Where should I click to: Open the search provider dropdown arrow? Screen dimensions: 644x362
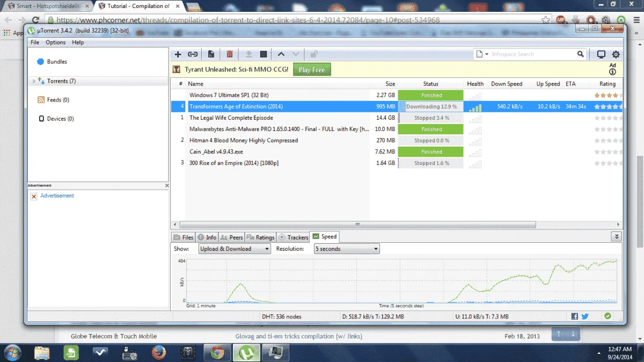click(x=487, y=54)
